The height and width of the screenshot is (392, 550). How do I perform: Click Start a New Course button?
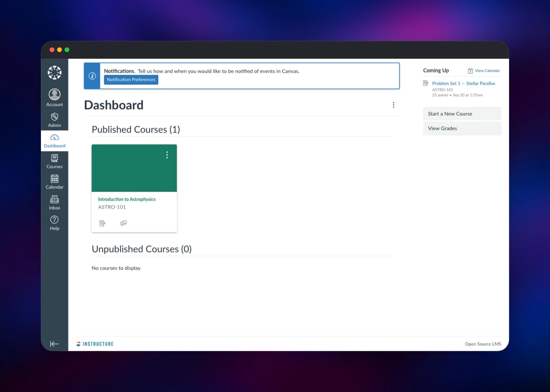pos(462,114)
